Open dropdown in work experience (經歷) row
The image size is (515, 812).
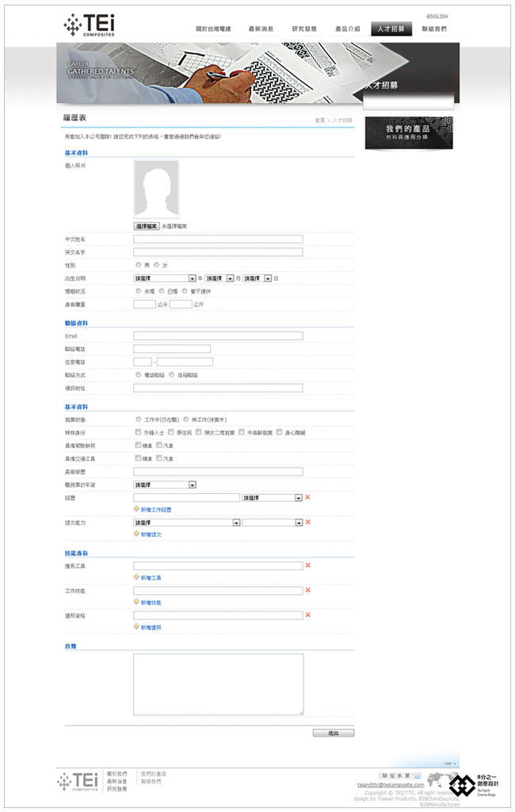click(273, 498)
